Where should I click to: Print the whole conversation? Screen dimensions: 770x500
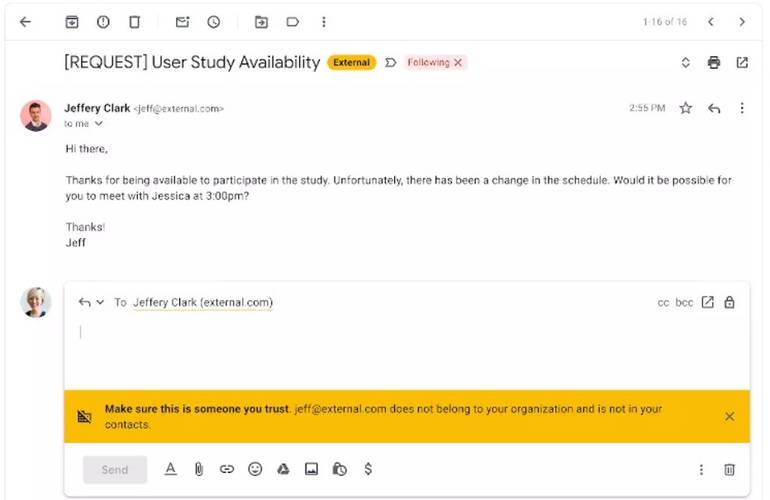(x=714, y=62)
